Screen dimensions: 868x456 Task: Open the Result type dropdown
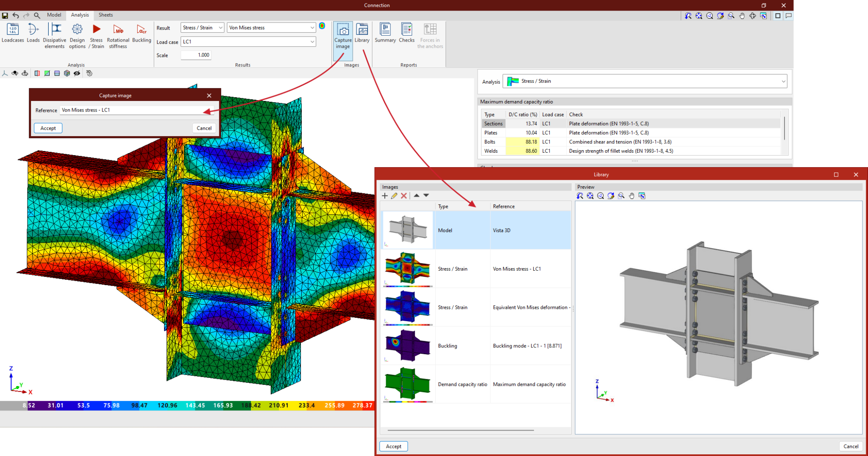tap(221, 27)
